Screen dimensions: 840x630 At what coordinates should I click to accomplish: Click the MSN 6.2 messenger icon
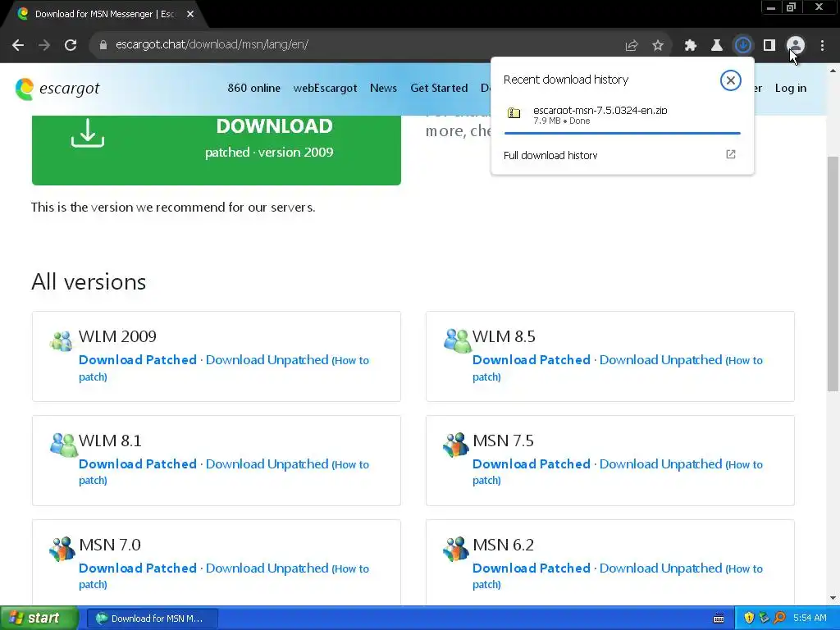click(456, 549)
